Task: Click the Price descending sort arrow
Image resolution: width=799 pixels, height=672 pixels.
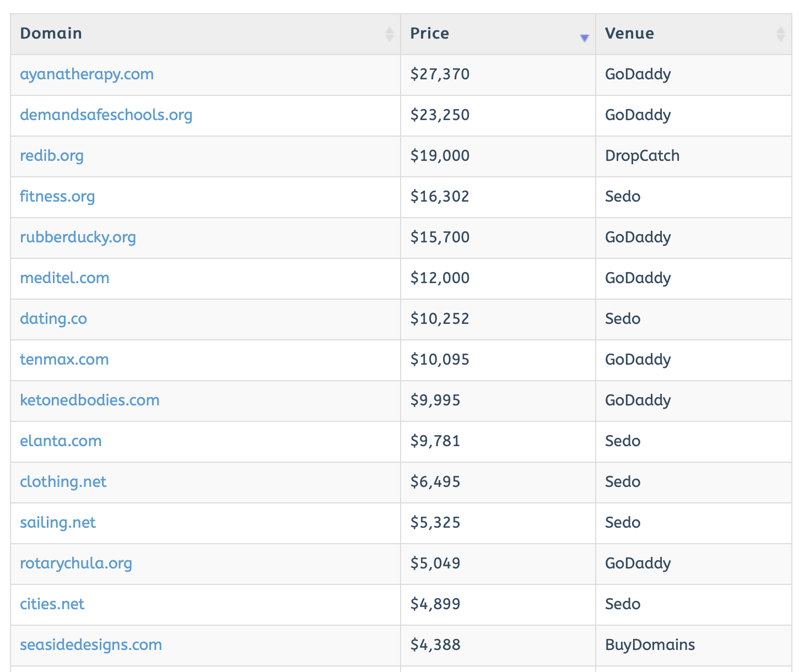Action: (x=584, y=38)
